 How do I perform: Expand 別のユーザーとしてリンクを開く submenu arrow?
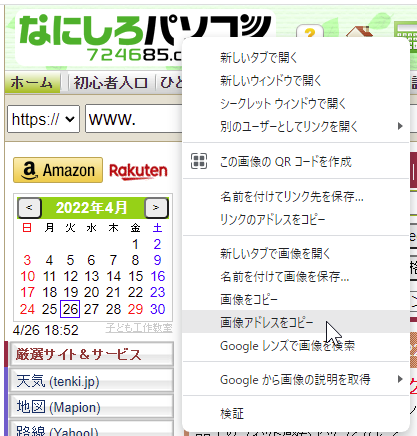click(x=400, y=126)
